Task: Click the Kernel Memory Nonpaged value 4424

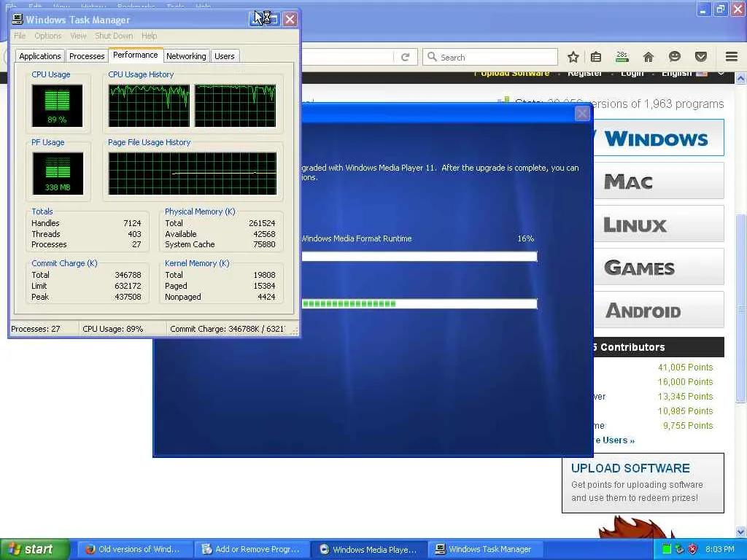Action: (266, 297)
